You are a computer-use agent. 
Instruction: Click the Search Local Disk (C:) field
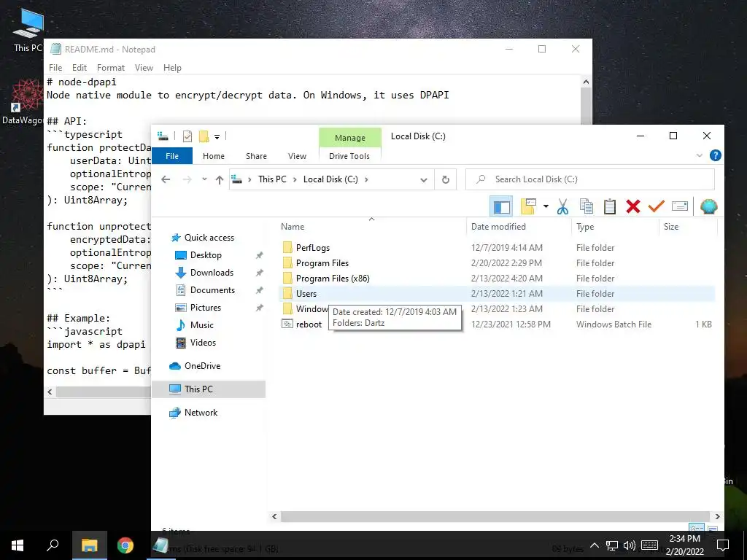[x=589, y=179]
